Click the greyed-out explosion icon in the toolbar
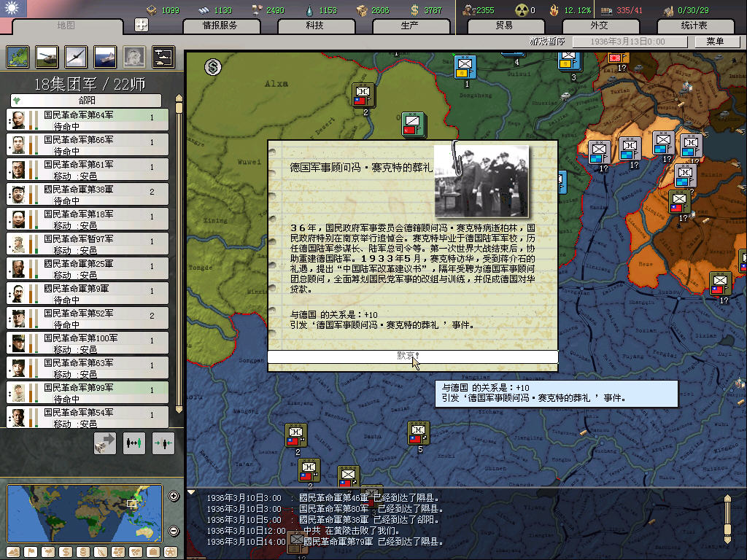The height and width of the screenshot is (560, 747). tap(134, 57)
